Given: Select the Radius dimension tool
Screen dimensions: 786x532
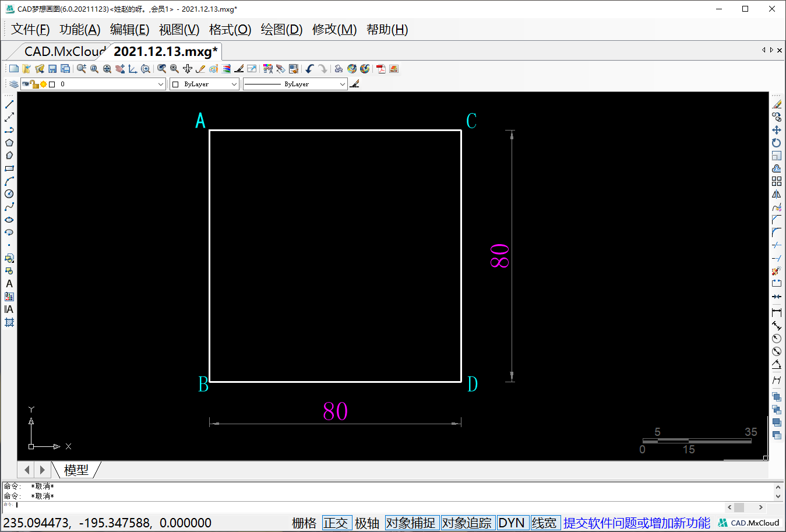Looking at the screenshot, I should pyautogui.click(x=777, y=339).
